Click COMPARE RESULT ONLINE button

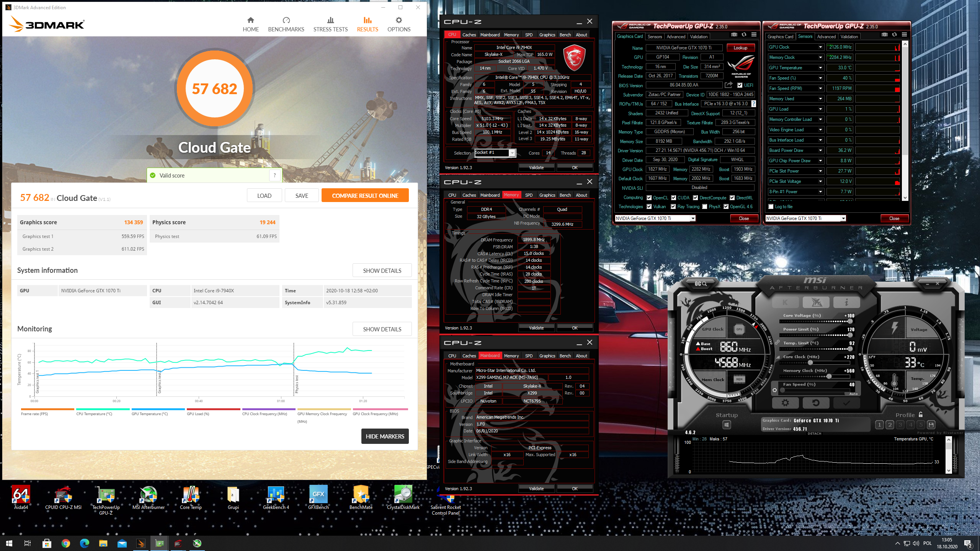365,196
